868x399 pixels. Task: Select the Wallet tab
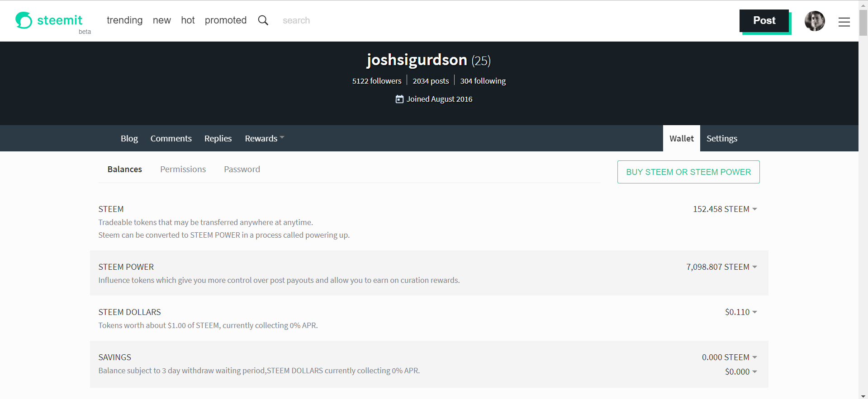pos(682,138)
